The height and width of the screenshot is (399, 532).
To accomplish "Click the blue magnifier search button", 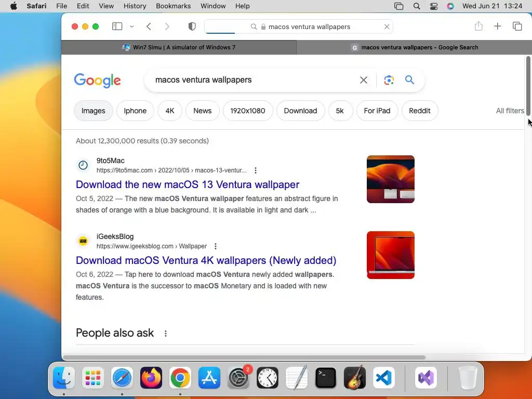I will [409, 79].
